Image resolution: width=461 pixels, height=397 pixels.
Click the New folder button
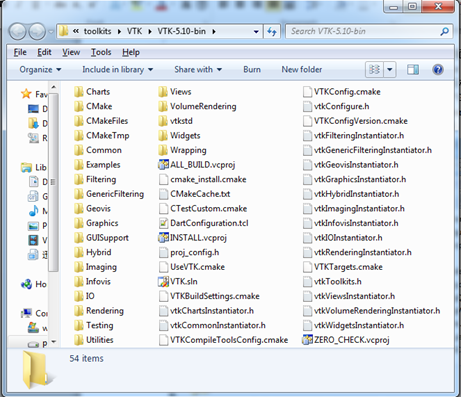click(x=302, y=70)
